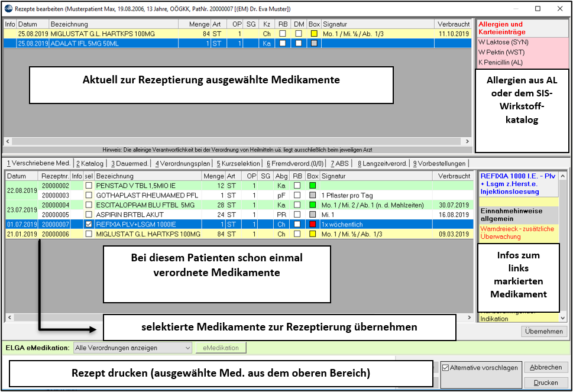Viewport: 573px width, 392px height.
Task: Click left arrow of upper list horizontal scrollbar
Action: [x=8, y=141]
